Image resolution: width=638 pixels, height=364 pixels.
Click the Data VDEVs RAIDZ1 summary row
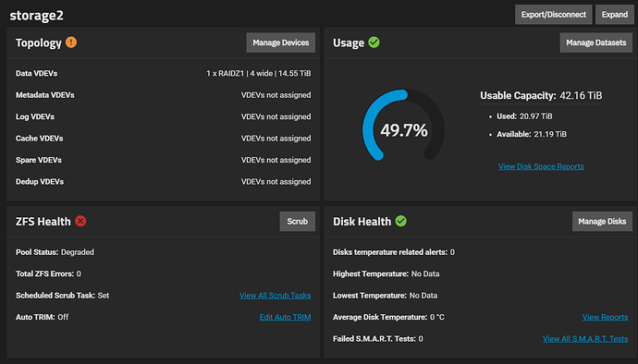(163, 74)
